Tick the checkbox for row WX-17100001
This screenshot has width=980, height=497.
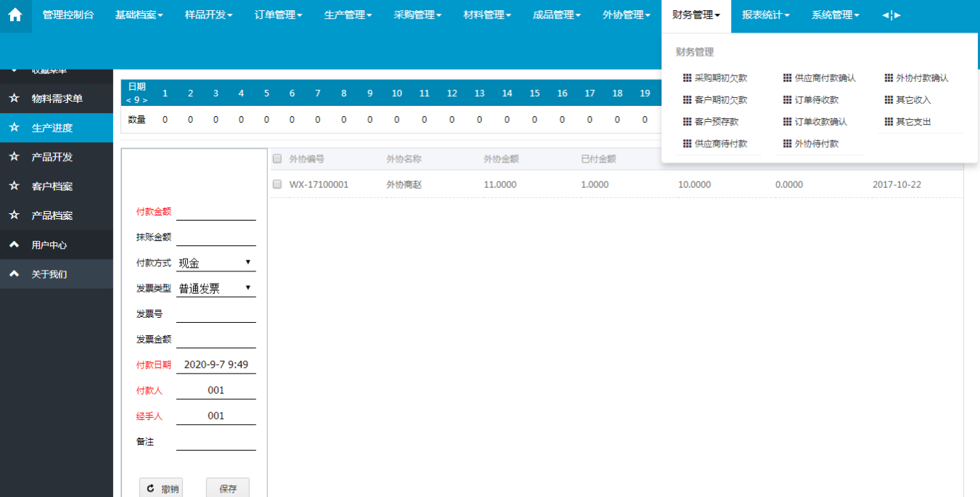tap(277, 185)
